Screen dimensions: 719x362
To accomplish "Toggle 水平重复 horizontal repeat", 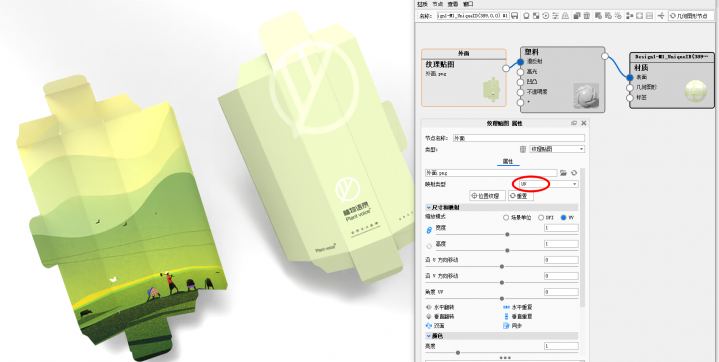I will (x=518, y=307).
